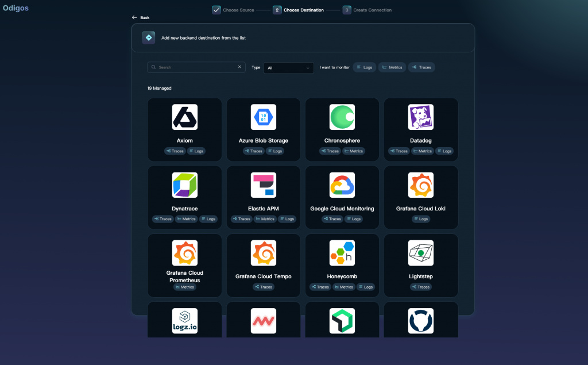Pick the Datadog dog logo

pyautogui.click(x=421, y=117)
